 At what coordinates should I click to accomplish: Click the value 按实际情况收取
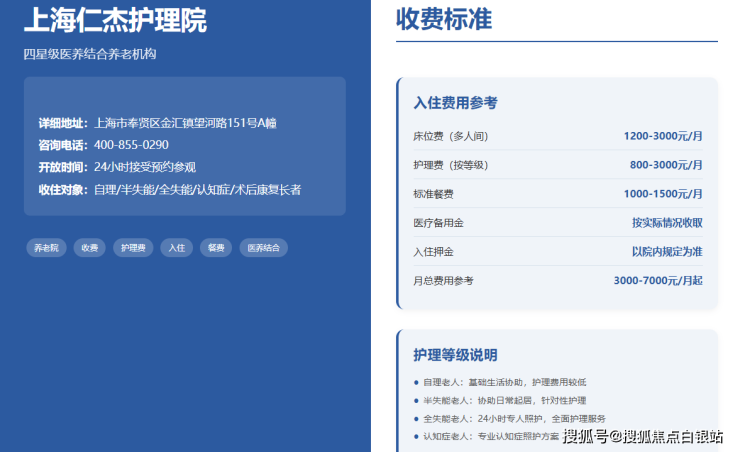pos(667,223)
